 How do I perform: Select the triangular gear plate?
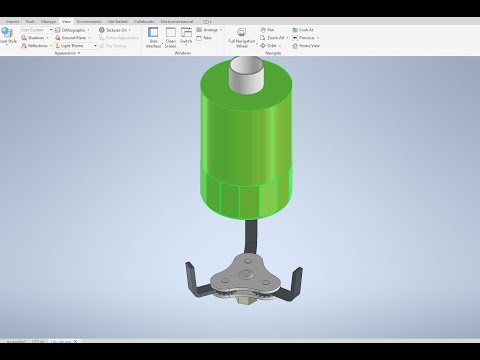(x=246, y=273)
